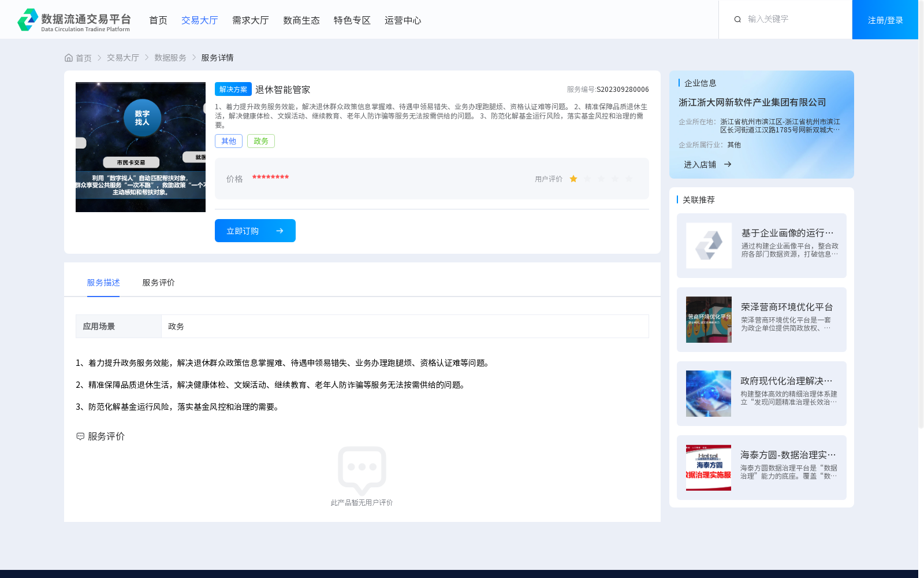924x578 pixels.
Task: Click the 政务 value in scenario table
Action: pyautogui.click(x=176, y=327)
